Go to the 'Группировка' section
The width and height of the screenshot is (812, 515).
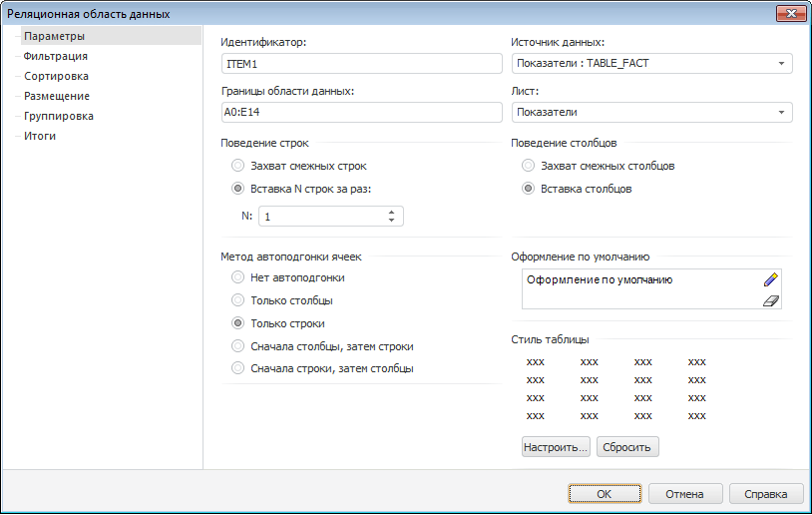(x=59, y=116)
